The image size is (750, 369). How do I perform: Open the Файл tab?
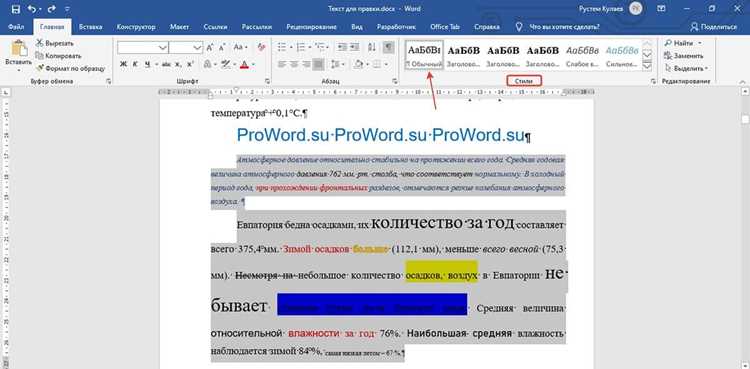[x=16, y=27]
